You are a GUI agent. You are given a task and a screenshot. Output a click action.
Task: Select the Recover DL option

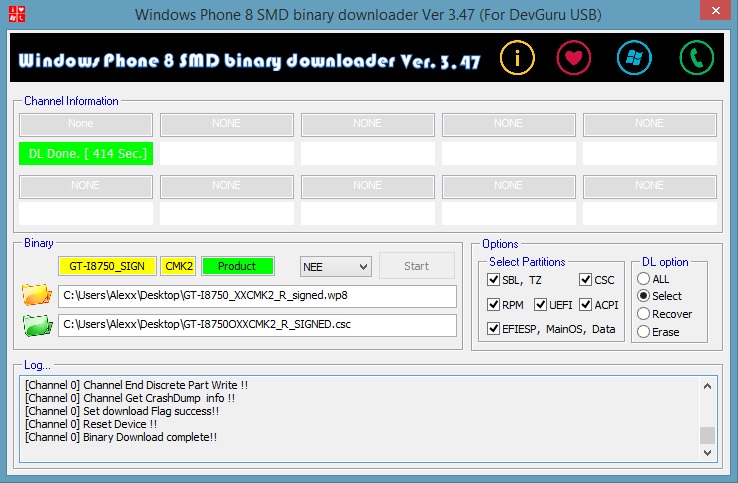coord(643,314)
